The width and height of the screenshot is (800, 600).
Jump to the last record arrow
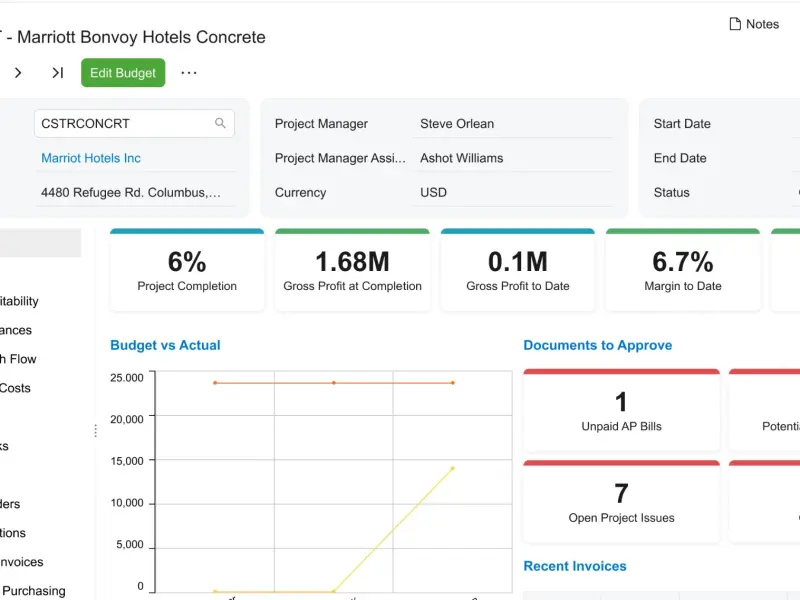57,73
